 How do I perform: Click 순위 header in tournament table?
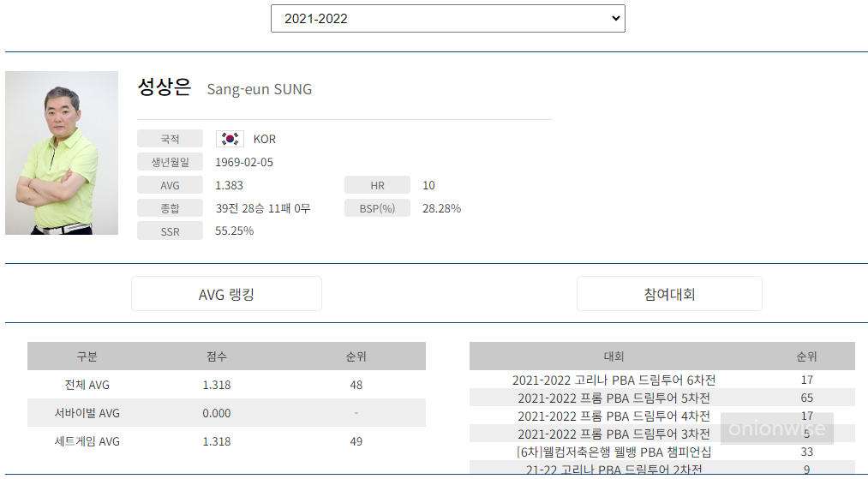806,356
